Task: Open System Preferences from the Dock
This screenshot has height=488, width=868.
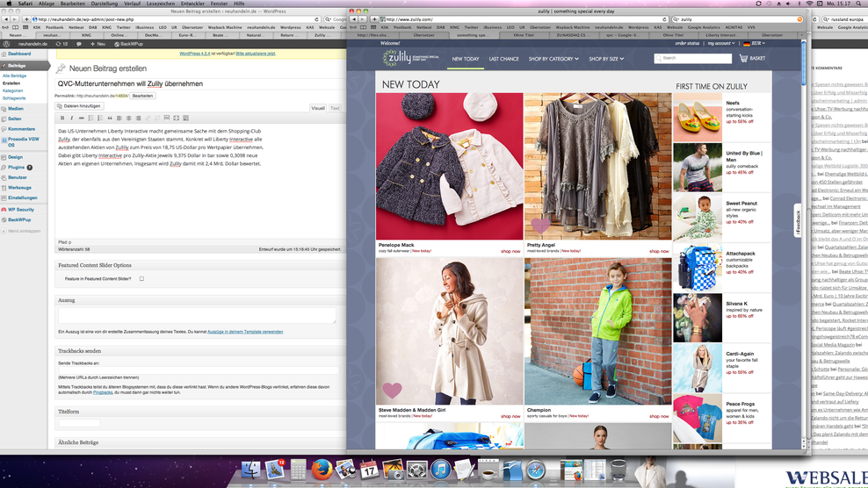Action: 416,470
